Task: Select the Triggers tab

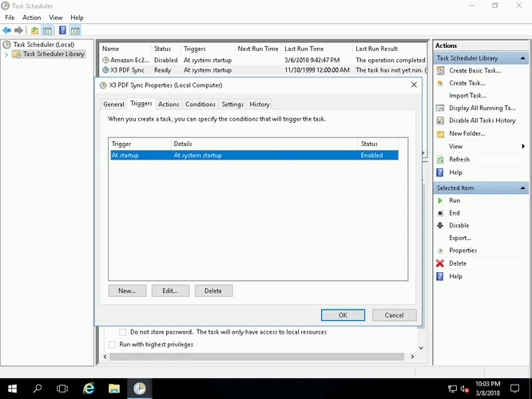Action: pos(141,104)
